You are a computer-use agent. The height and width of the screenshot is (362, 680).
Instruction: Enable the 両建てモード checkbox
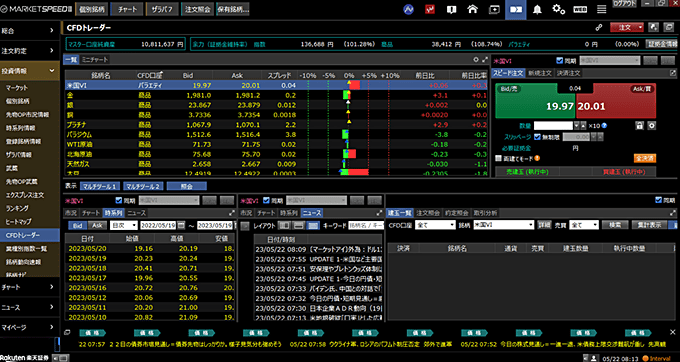499,158
